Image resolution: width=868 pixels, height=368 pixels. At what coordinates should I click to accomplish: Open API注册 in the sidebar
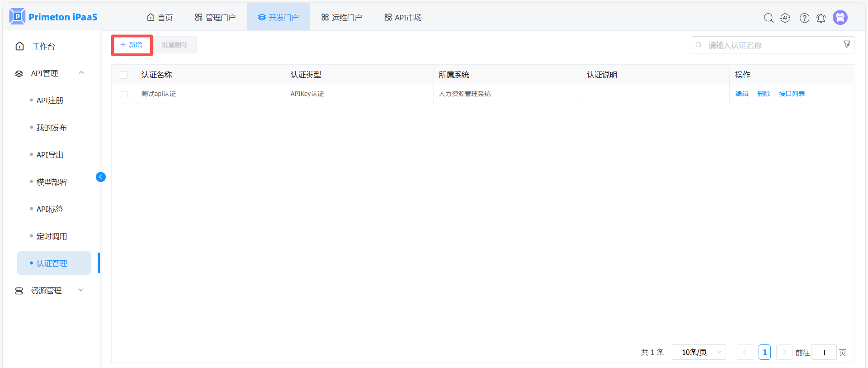[50, 100]
